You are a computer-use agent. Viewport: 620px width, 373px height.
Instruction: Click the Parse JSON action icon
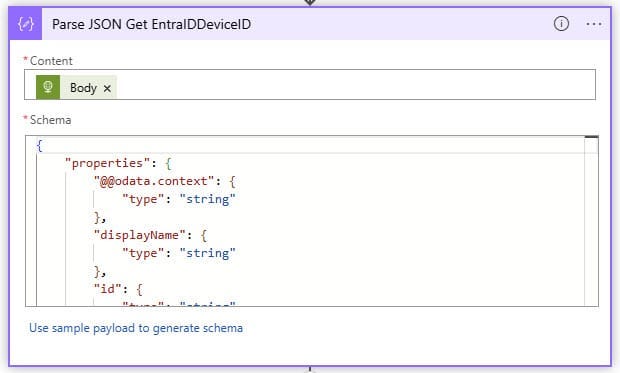pyautogui.click(x=25, y=24)
